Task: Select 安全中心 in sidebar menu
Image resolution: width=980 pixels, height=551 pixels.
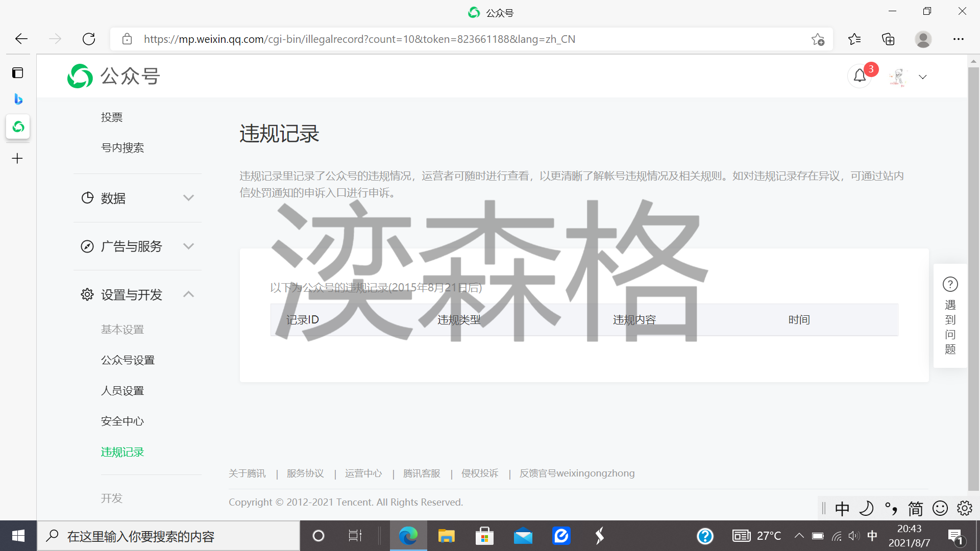Action: tap(122, 421)
